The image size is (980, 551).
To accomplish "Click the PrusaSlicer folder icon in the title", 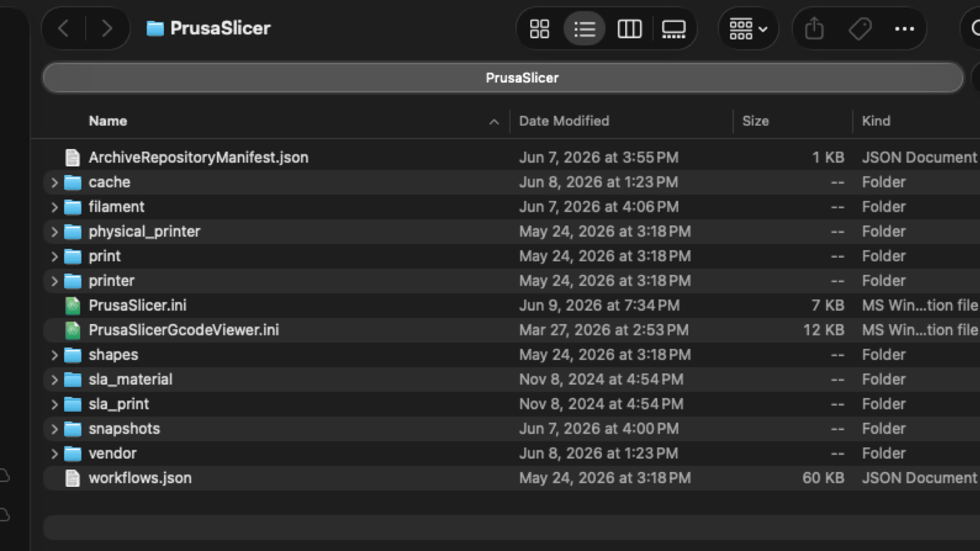I will [155, 29].
